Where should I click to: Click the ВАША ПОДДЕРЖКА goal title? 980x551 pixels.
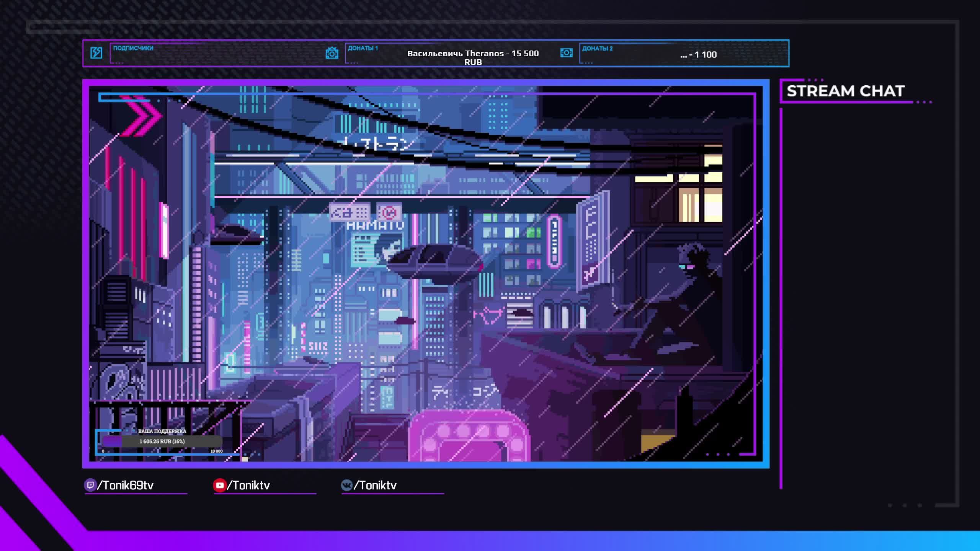(x=162, y=431)
